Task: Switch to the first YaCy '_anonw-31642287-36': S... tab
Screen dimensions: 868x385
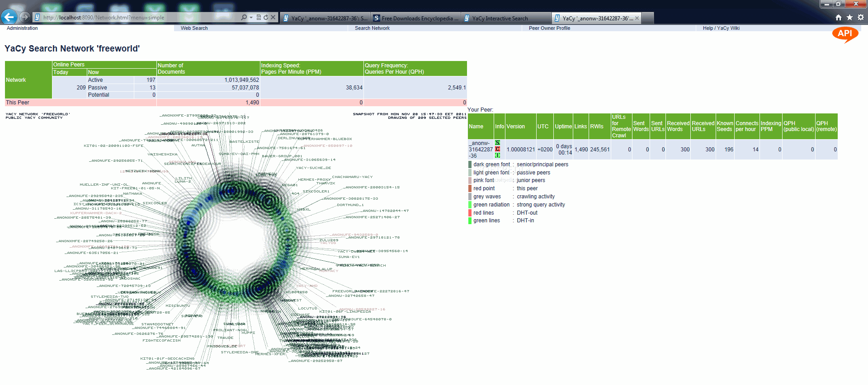Action: [x=325, y=18]
